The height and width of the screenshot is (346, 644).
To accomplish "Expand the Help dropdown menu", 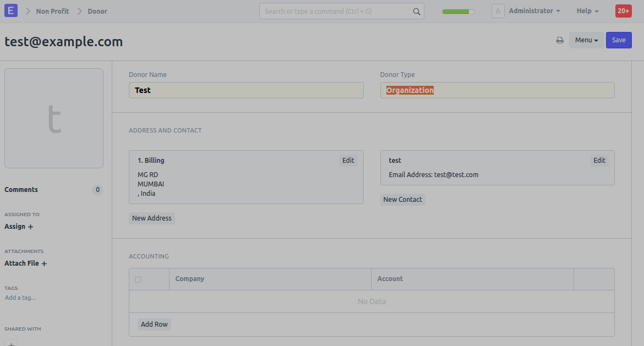I will pyautogui.click(x=587, y=11).
